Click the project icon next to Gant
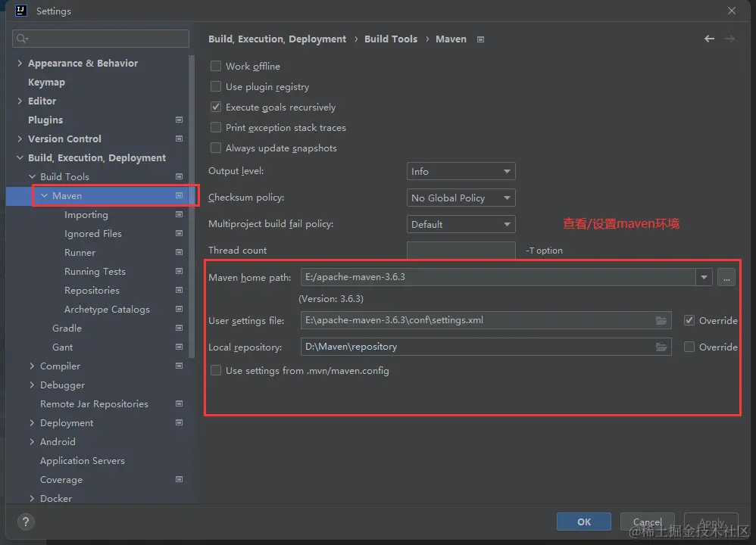 click(x=179, y=347)
